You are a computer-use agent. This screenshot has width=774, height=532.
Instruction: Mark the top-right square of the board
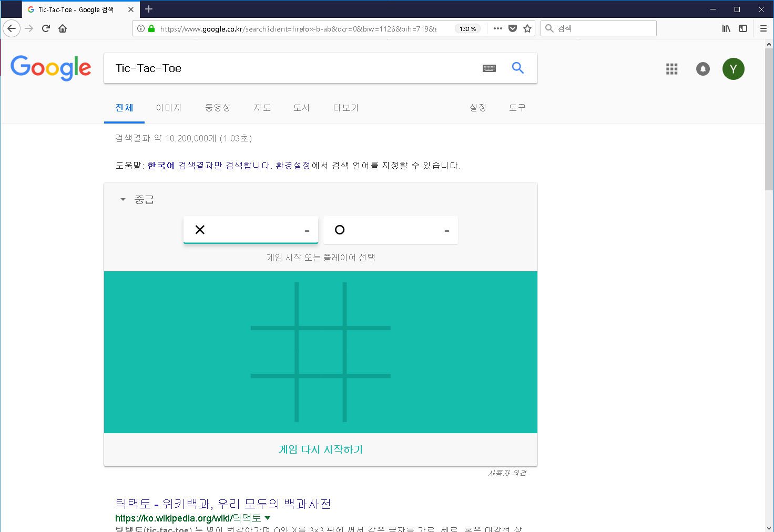click(x=369, y=304)
